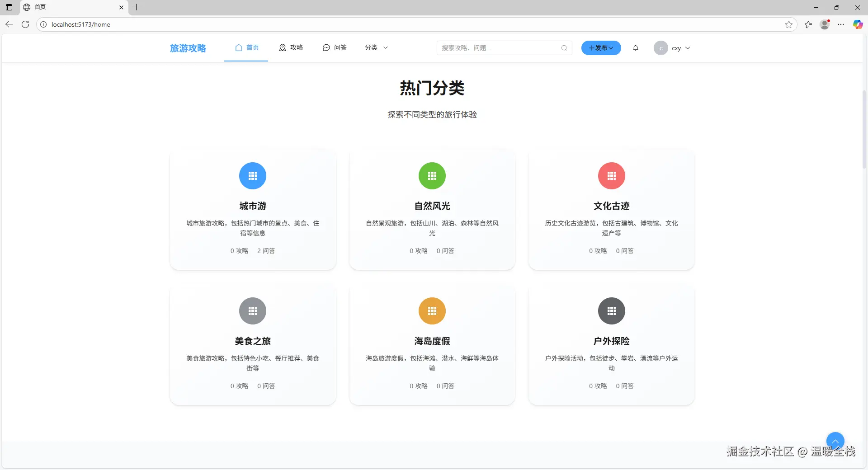This screenshot has width=868, height=470.
Task: Go back with the browser back arrow
Action: coord(9,24)
